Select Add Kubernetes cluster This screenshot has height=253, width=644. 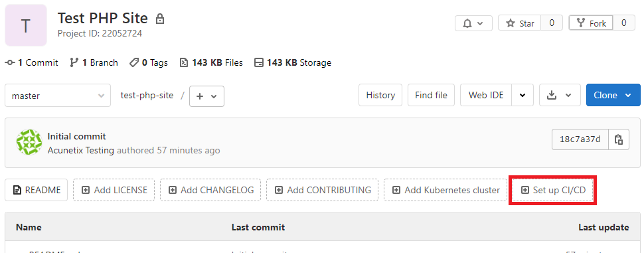445,190
